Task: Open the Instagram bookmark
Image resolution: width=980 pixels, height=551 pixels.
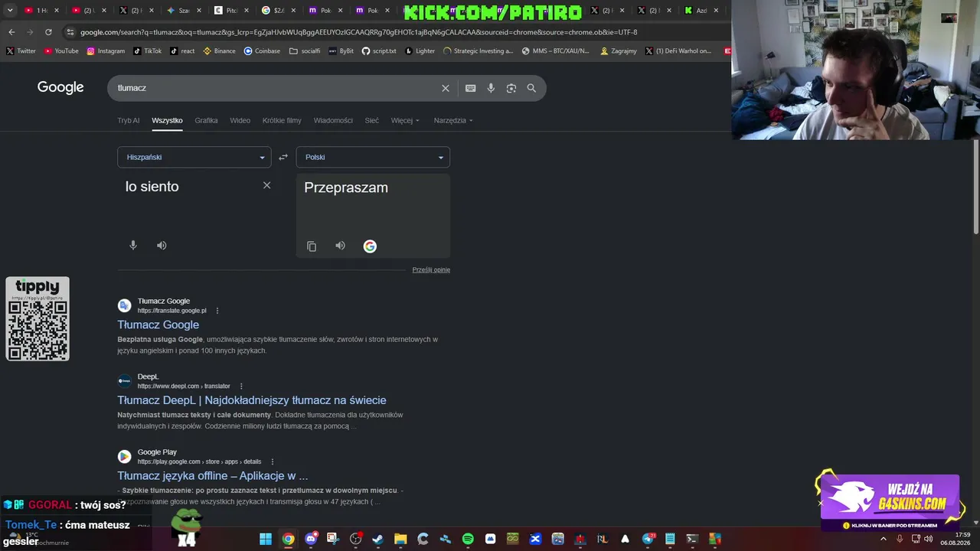Action: [x=106, y=51]
